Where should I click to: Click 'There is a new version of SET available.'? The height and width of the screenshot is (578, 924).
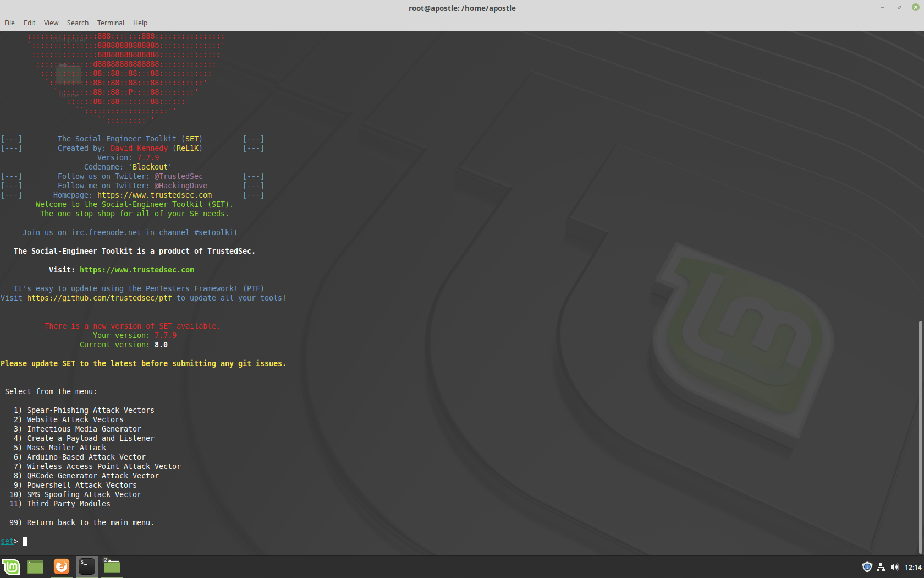[x=133, y=326]
